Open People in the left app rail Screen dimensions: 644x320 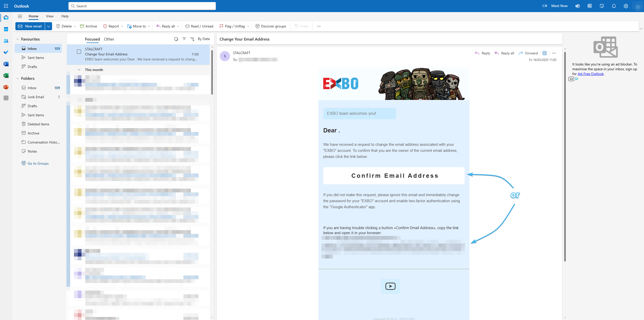pyautogui.click(x=6, y=41)
